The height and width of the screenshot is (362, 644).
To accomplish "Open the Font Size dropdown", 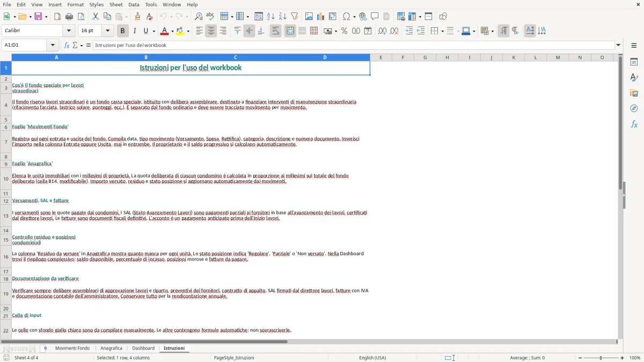I will 107,31.
